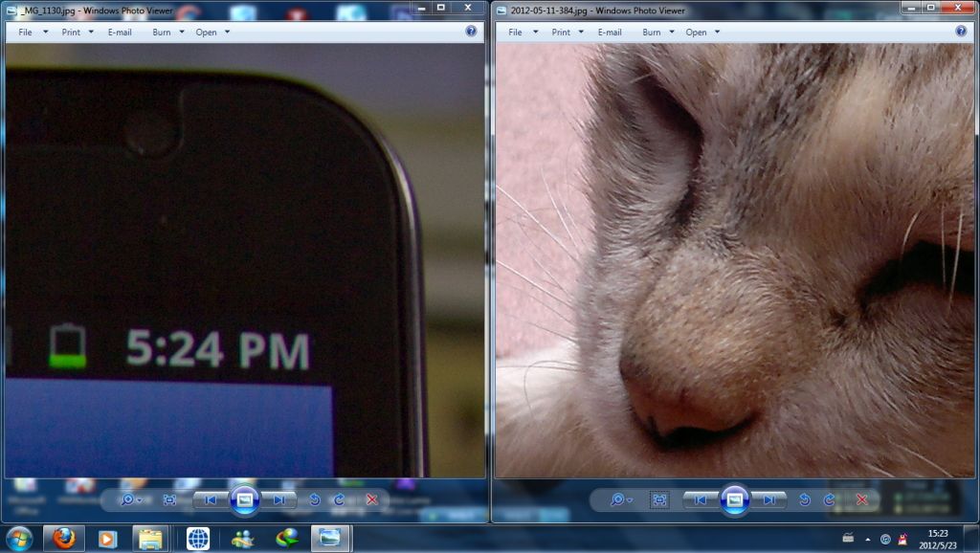Click E-mail in the cat photo window
Screen dimensions: 980x553
coord(610,32)
